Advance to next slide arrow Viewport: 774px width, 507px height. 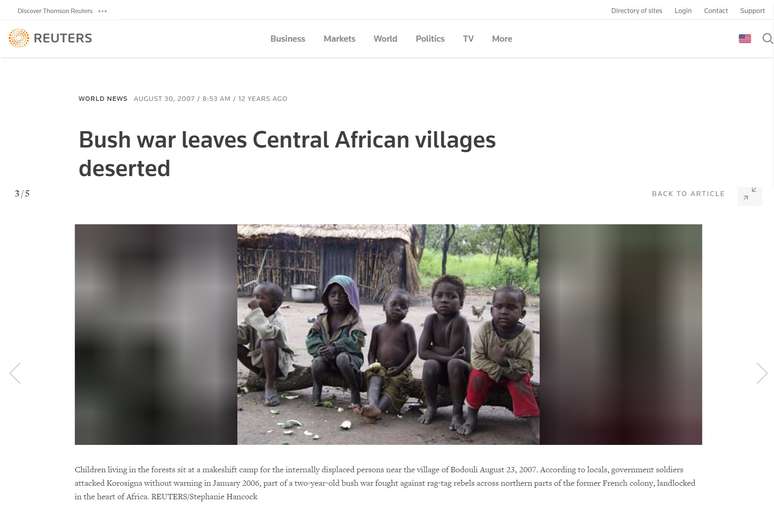[x=762, y=373]
